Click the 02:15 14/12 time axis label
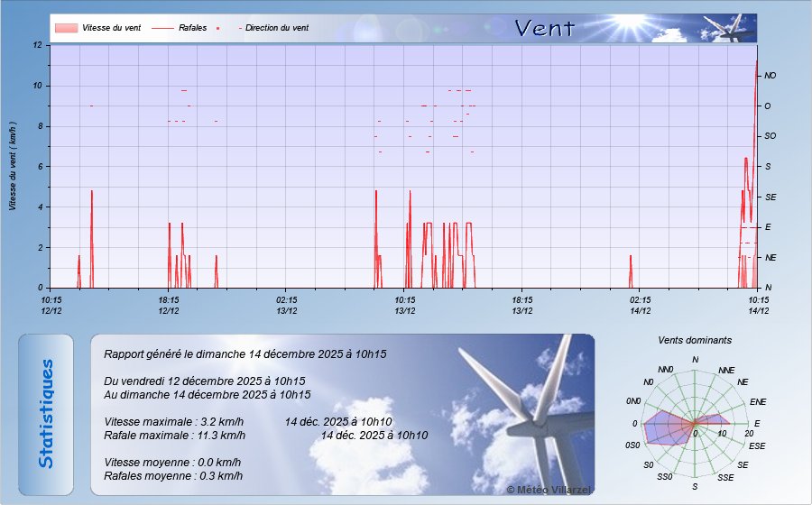The width and height of the screenshot is (812, 505). pos(640,305)
